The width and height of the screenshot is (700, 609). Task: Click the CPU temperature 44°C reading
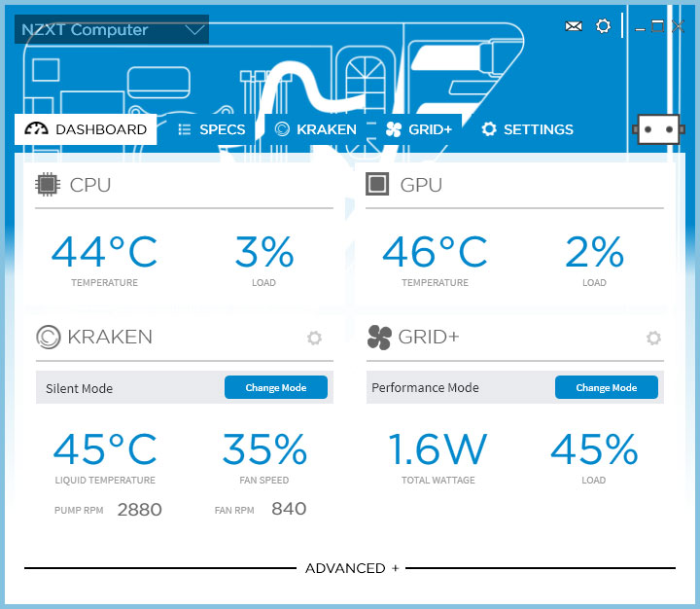tap(104, 253)
